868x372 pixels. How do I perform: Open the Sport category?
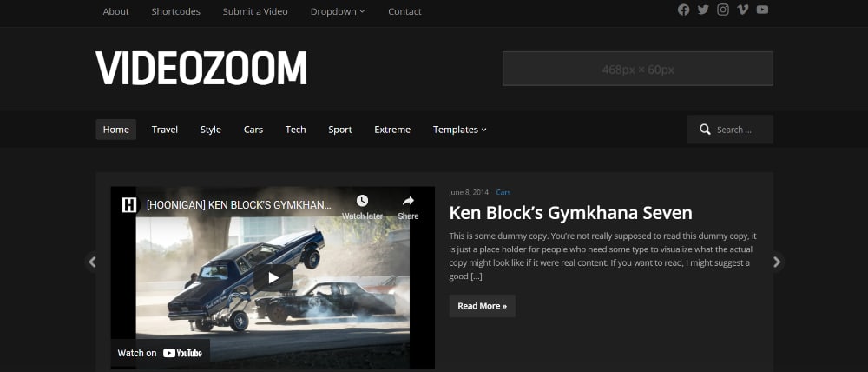[340, 130]
